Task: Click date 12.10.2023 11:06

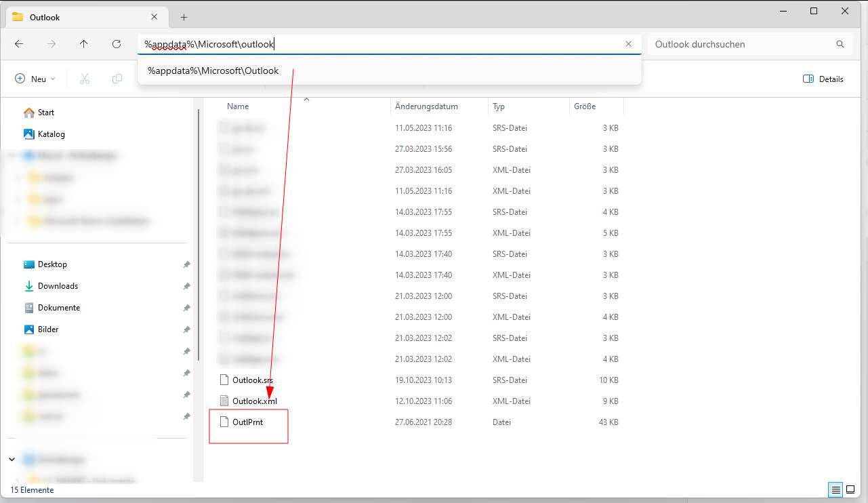Action: (423, 401)
